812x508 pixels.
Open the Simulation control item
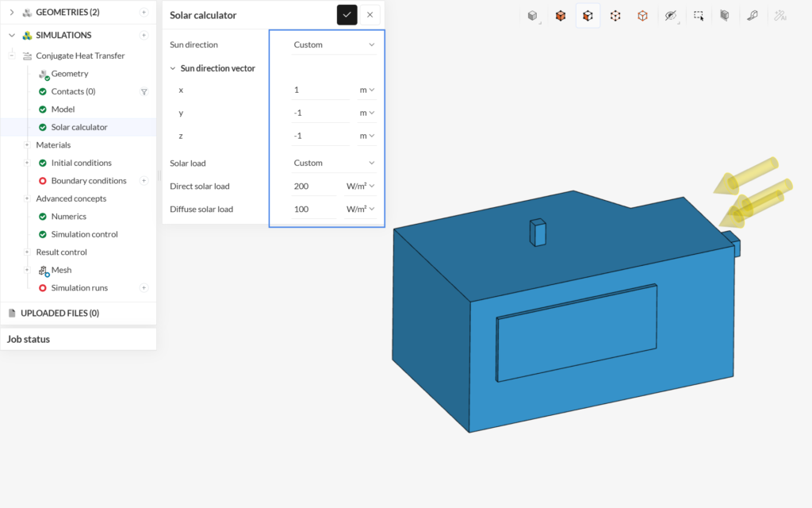[x=84, y=234]
